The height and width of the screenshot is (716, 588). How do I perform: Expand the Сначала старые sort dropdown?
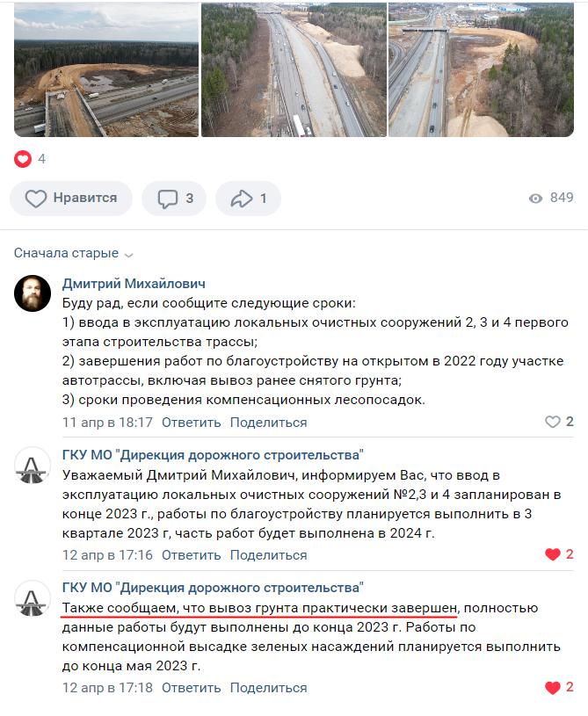73,253
